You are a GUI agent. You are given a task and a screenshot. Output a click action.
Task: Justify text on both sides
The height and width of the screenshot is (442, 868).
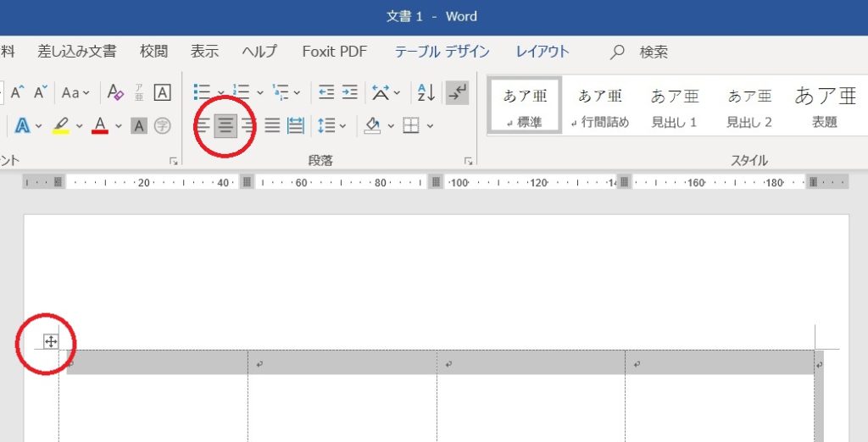pos(272,126)
